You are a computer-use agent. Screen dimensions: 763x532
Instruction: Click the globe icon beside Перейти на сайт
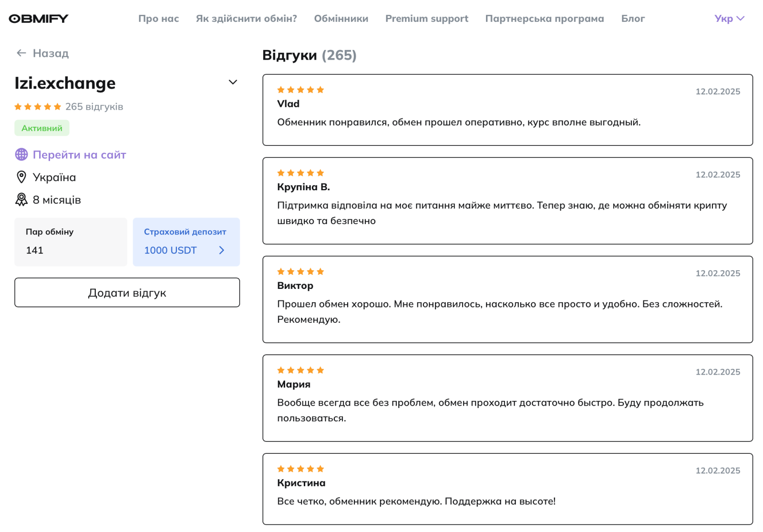pos(21,154)
